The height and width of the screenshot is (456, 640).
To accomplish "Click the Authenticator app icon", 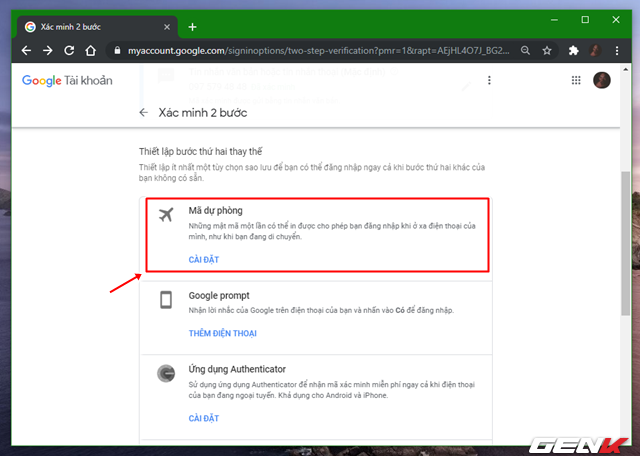I will [x=166, y=374].
